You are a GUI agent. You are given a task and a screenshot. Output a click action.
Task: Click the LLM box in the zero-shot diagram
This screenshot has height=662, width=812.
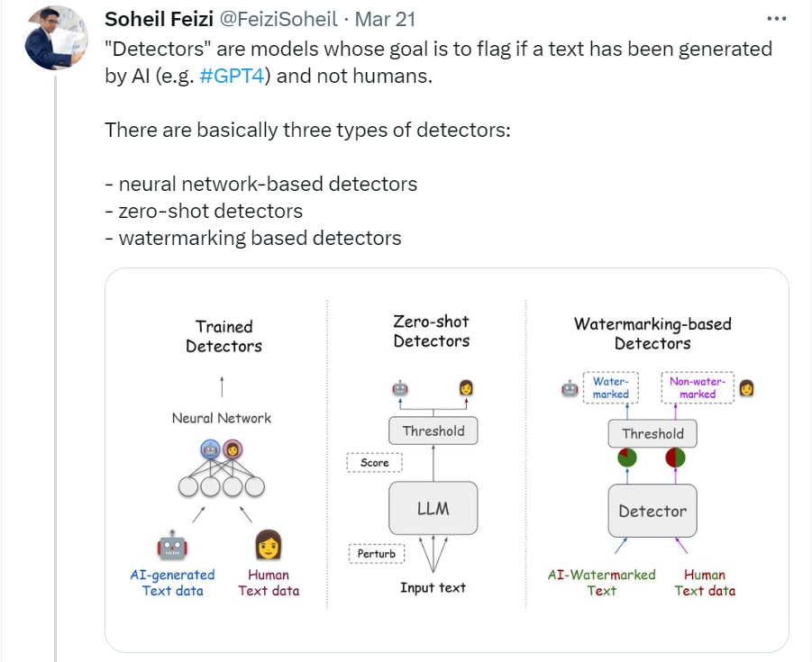[x=433, y=508]
